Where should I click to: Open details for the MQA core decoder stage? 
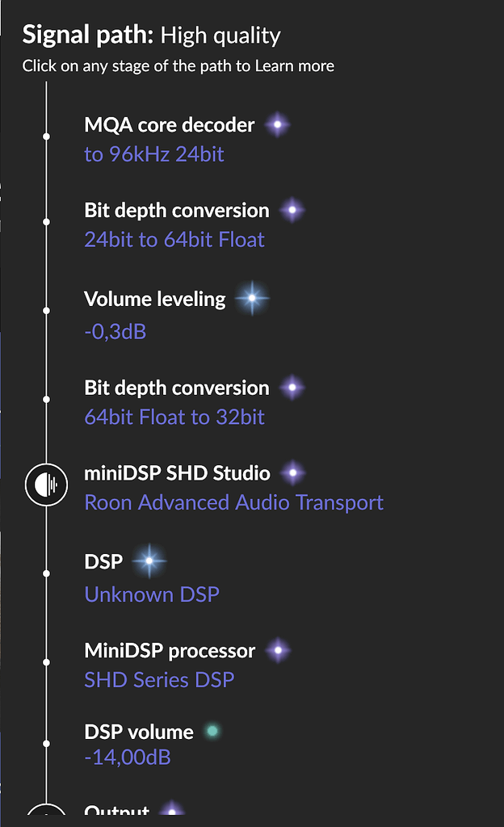tap(169, 125)
